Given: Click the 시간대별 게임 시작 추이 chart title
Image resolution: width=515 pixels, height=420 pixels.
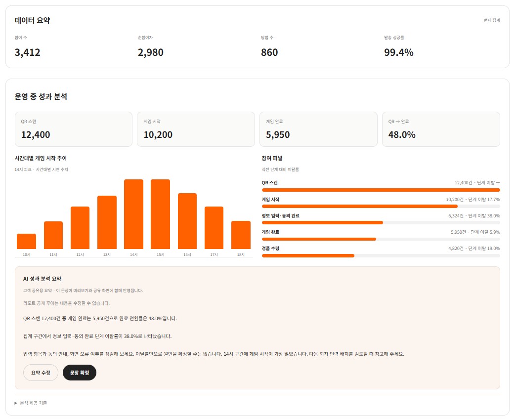Looking at the screenshot, I should tap(41, 158).
